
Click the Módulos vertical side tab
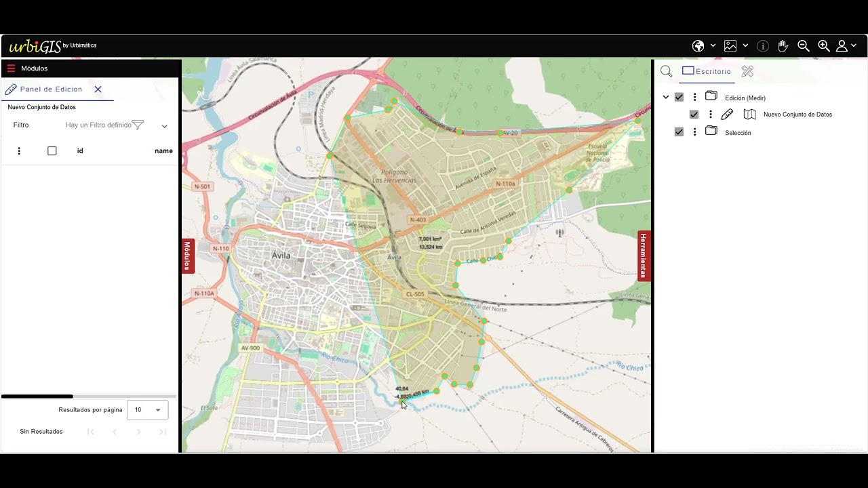pos(188,256)
